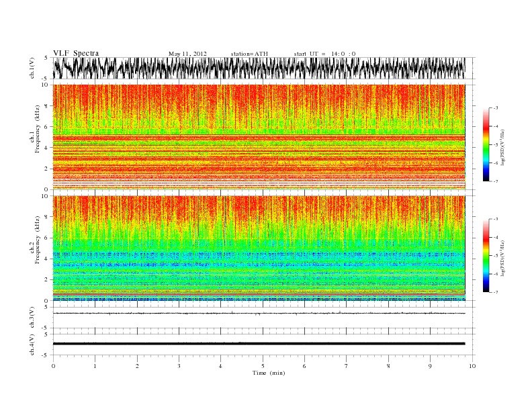532x411 pixels.
Task: Click the ch.2 PSD color scale bar
Action: pyautogui.click(x=486, y=255)
